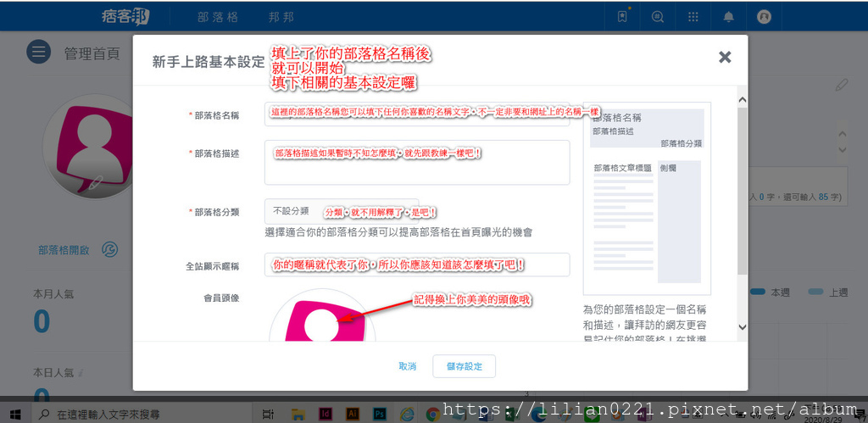Launch Adobe Illustrator from the taskbar

(352, 414)
